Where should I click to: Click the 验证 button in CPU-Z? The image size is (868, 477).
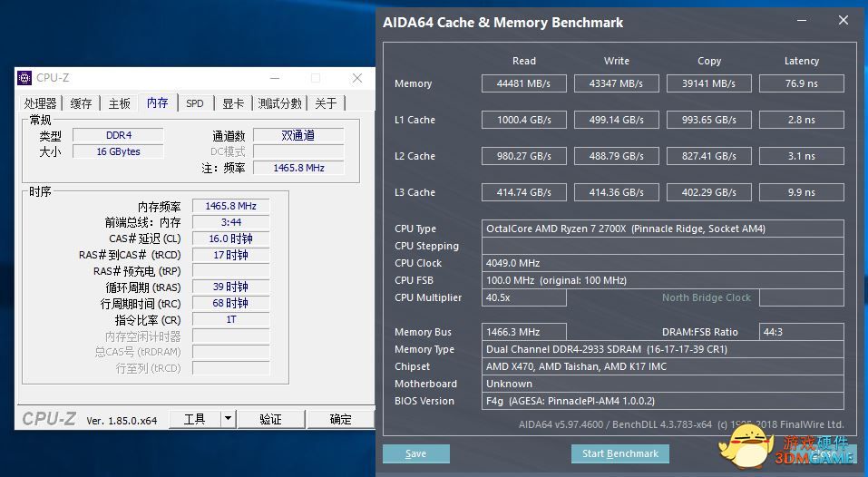coord(270,420)
